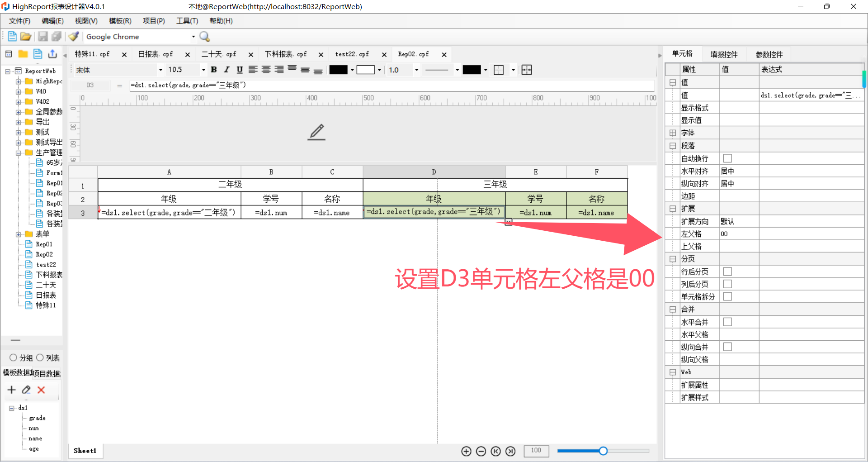Image resolution: width=868 pixels, height=462 pixels.
Task: Check the 水平合并 checkbox
Action: [727, 322]
